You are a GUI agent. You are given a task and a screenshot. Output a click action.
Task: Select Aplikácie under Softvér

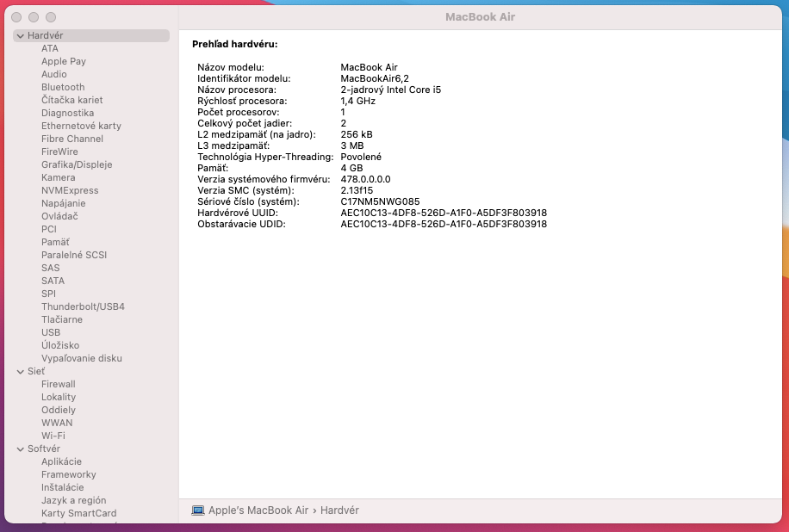[62, 461]
